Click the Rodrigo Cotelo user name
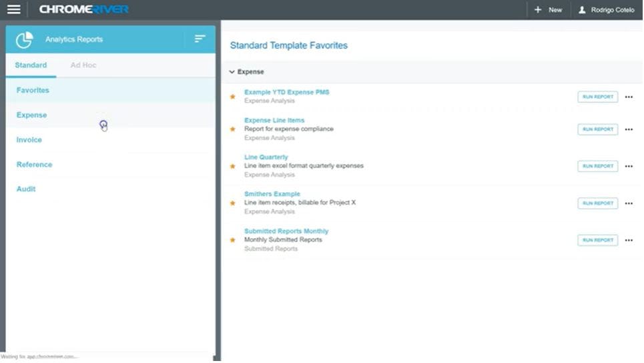The width and height of the screenshot is (644, 363). coord(613,10)
